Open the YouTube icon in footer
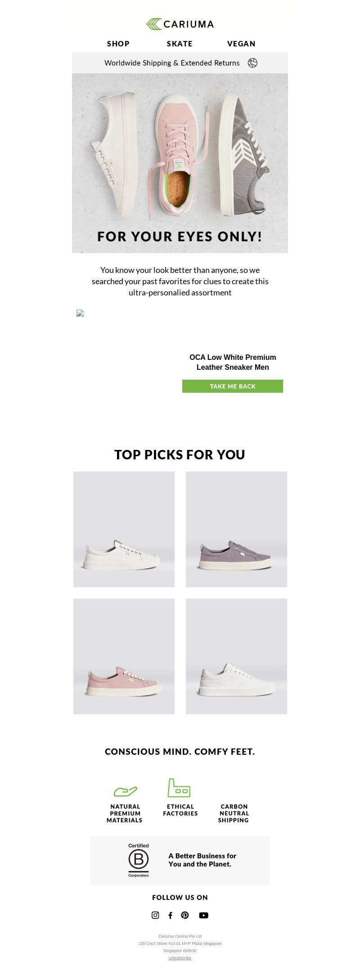 tap(203, 915)
